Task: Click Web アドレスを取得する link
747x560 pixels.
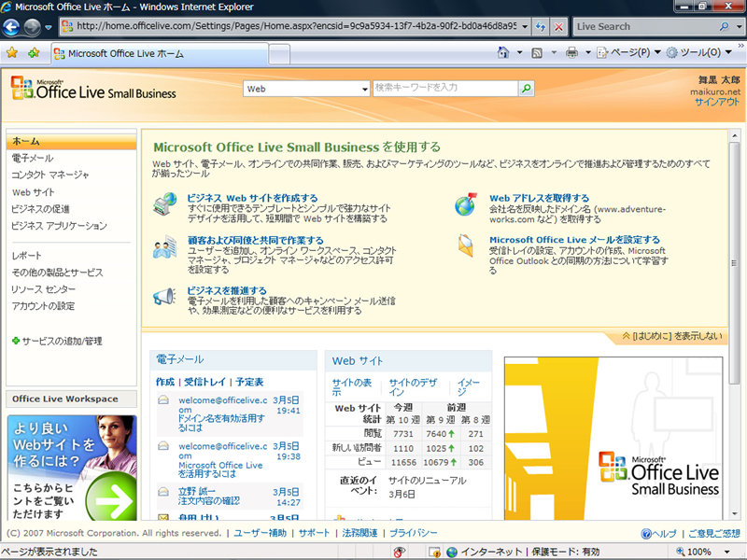Action: tap(540, 198)
